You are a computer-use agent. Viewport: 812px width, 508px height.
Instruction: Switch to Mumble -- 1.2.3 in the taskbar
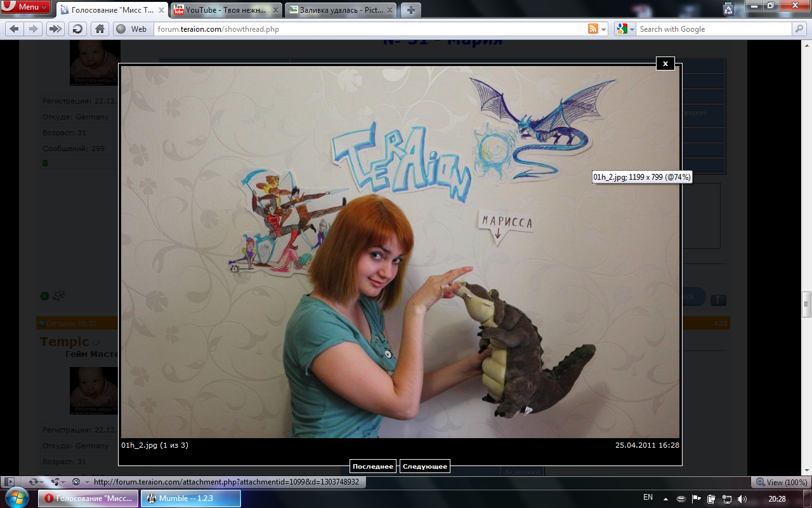190,498
